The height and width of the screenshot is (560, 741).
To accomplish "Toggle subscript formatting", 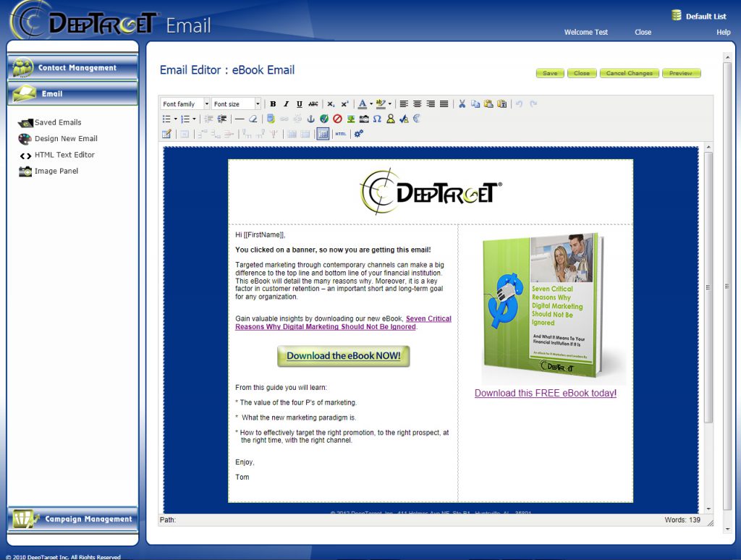I will pos(331,104).
